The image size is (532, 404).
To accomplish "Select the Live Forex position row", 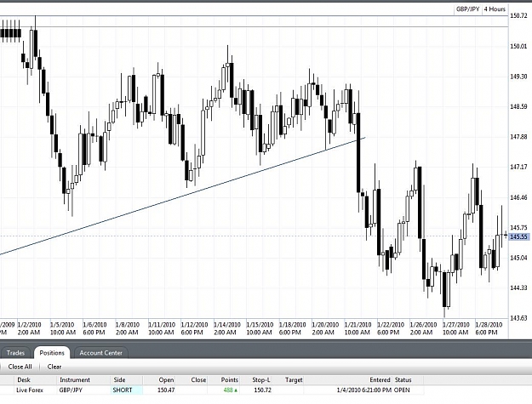I will pos(212,390).
